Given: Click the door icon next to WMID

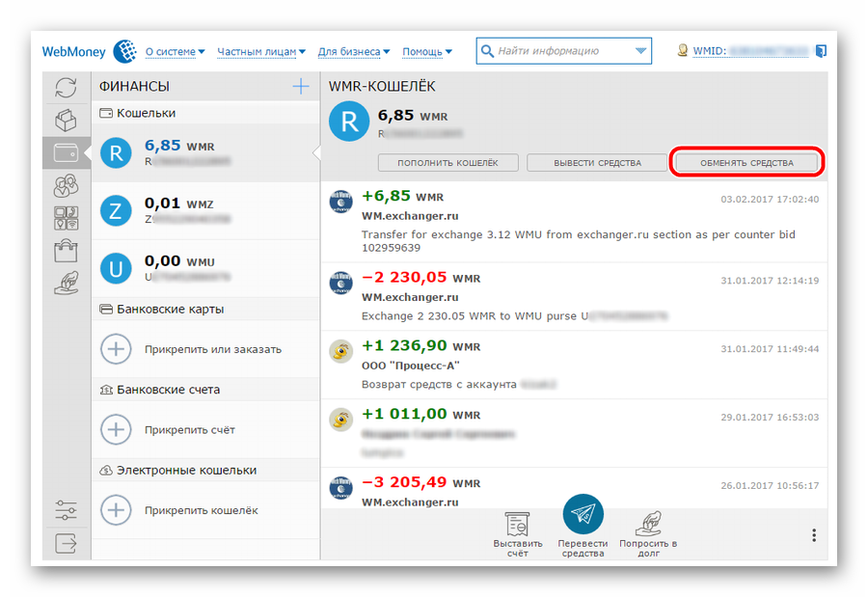Looking at the screenshot, I should point(821,51).
